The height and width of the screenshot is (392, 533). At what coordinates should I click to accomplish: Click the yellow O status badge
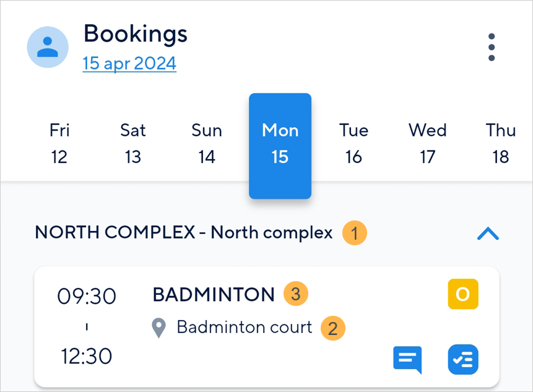coord(463,294)
